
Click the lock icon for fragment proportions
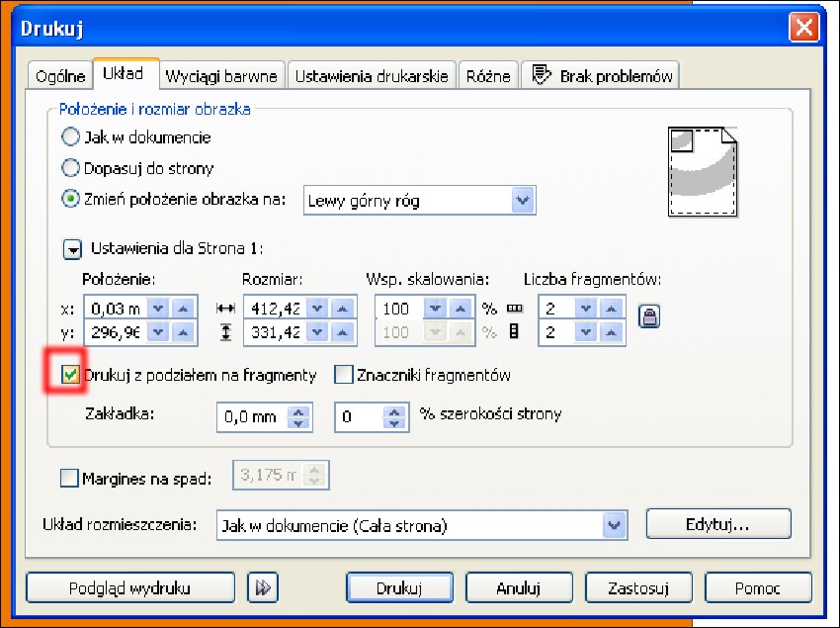click(651, 317)
